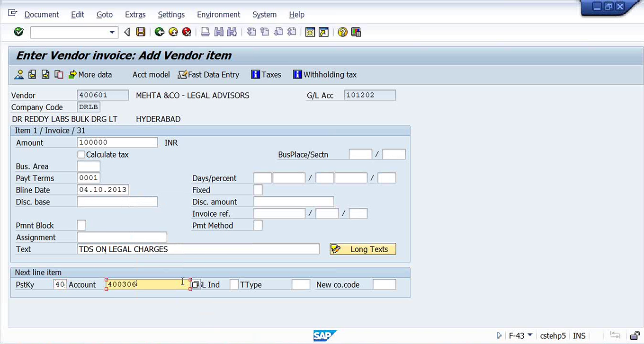Click the Payt Terms field showing 0001
The height and width of the screenshot is (344, 644).
coord(89,178)
